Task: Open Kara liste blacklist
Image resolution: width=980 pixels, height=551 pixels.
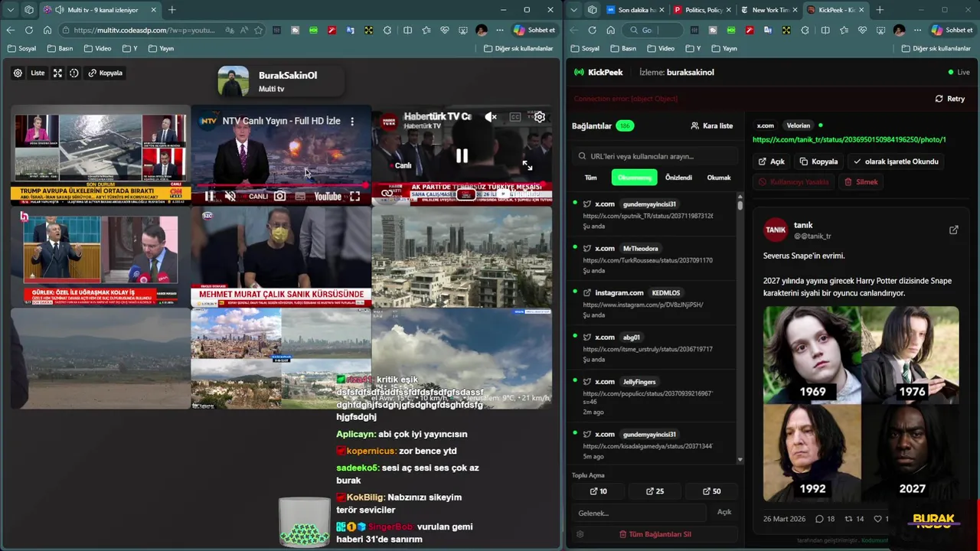Action: pyautogui.click(x=711, y=126)
